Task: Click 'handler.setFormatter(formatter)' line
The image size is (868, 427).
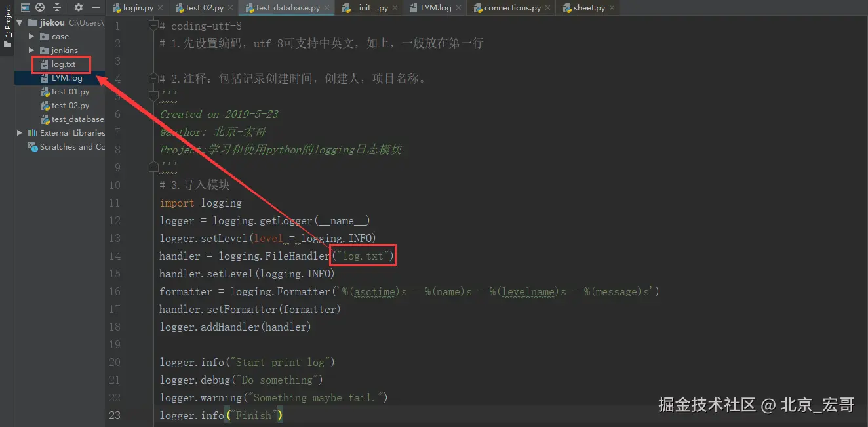Action: coord(250,309)
